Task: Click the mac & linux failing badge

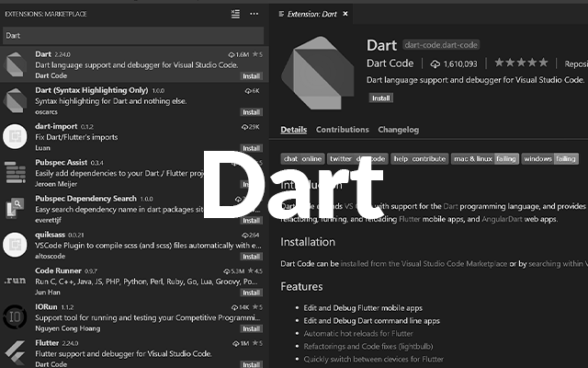Action: pyautogui.click(x=485, y=159)
